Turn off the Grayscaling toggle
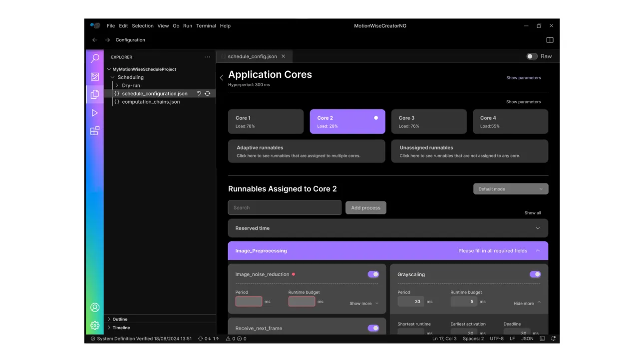 tap(535, 274)
